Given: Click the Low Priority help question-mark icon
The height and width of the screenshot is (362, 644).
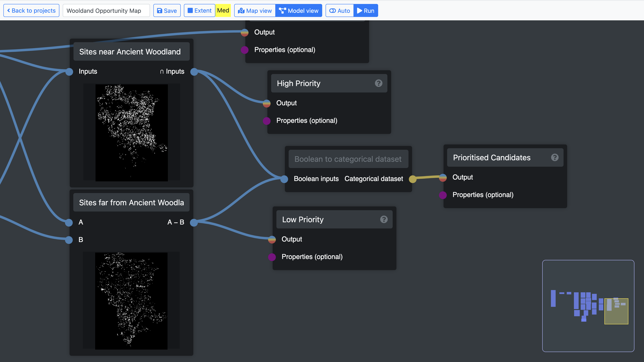Looking at the screenshot, I should pyautogui.click(x=384, y=219).
